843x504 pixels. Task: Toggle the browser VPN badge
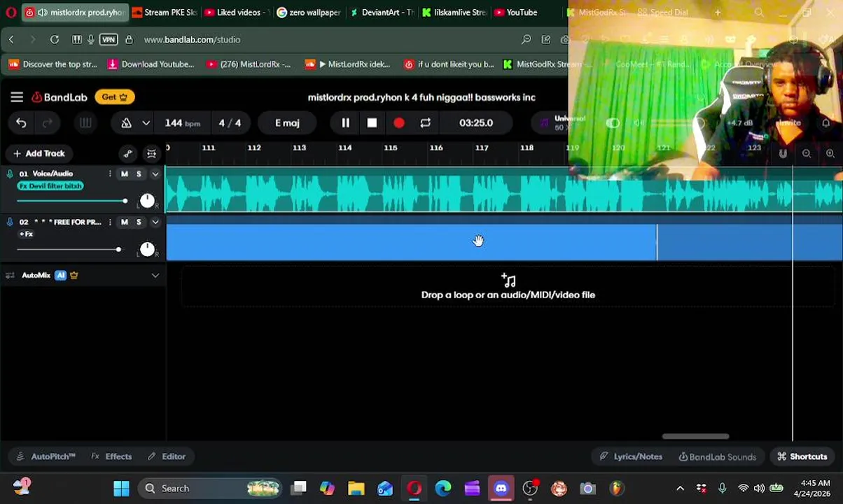[109, 40]
